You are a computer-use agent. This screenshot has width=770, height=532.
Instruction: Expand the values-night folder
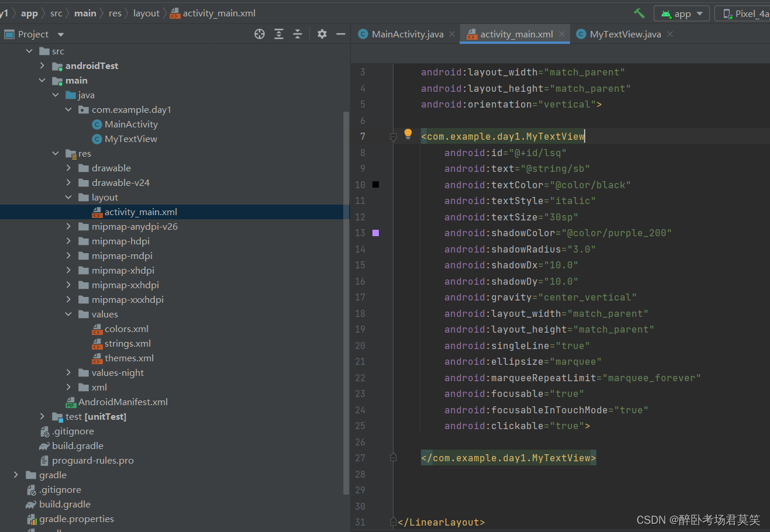tap(68, 372)
